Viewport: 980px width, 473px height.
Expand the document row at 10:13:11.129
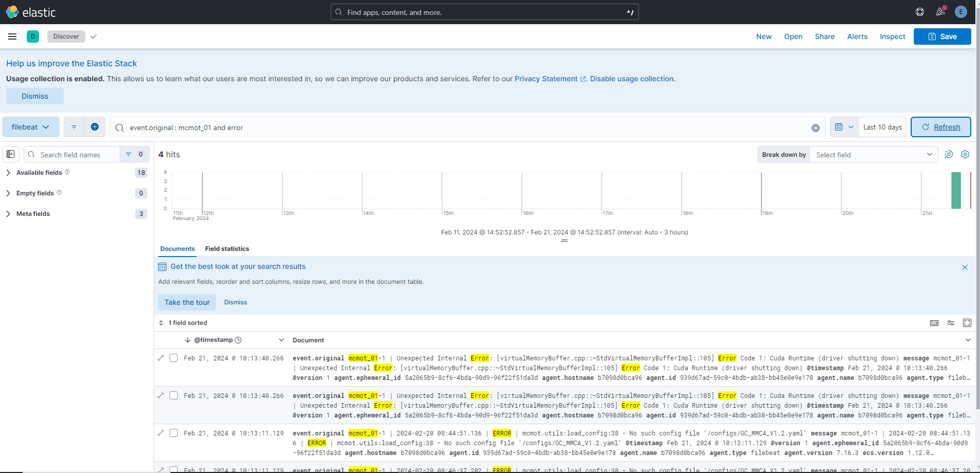(x=161, y=433)
